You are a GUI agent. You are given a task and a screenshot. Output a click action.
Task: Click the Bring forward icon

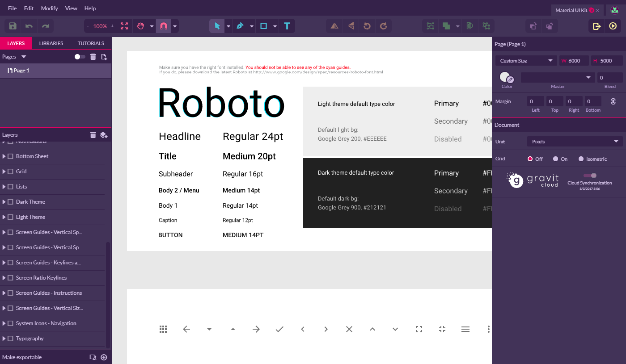click(x=533, y=26)
